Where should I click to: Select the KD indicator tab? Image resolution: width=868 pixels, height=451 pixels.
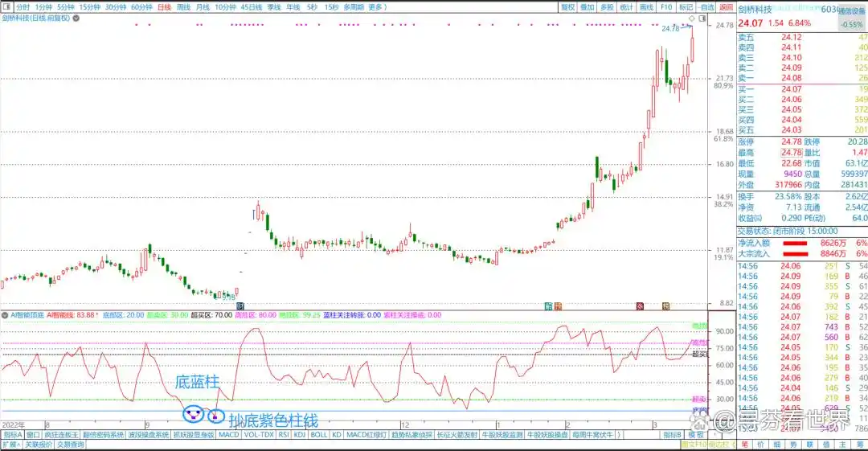click(x=337, y=435)
